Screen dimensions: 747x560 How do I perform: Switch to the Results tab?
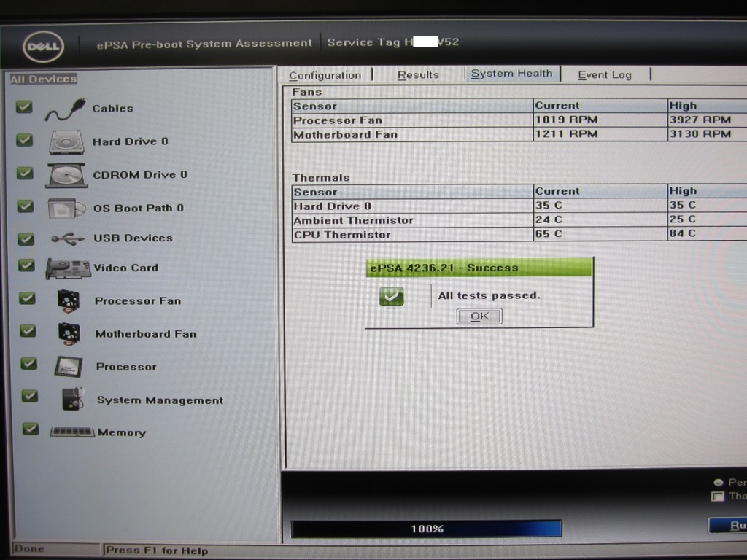coord(418,75)
